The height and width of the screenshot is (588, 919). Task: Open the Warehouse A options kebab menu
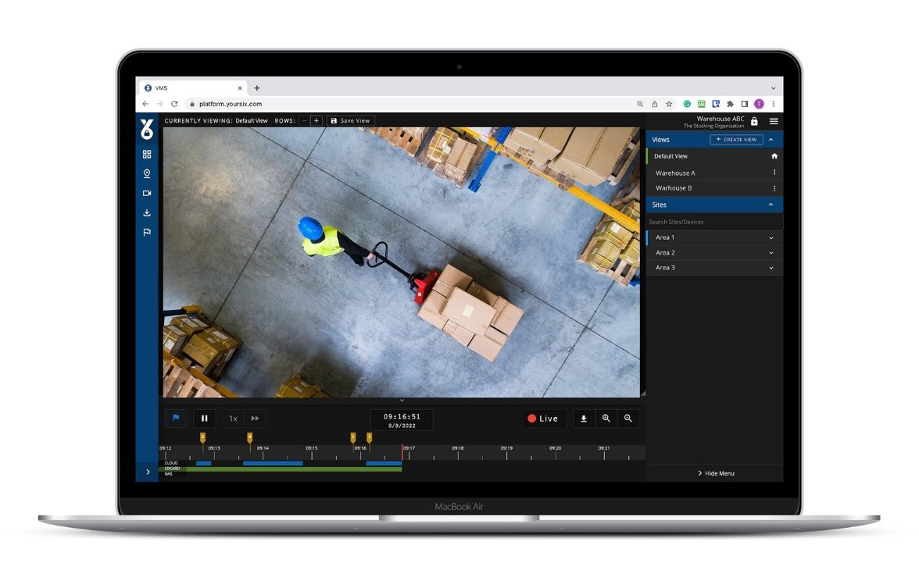pyautogui.click(x=774, y=172)
